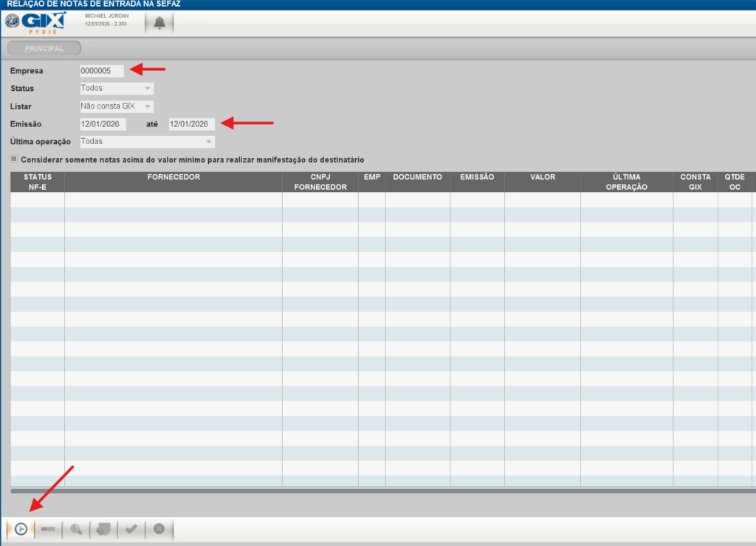Toggle 'Considerar somente notas acima do valor mínimo' checkbox
This screenshot has height=546, width=756.
point(14,159)
